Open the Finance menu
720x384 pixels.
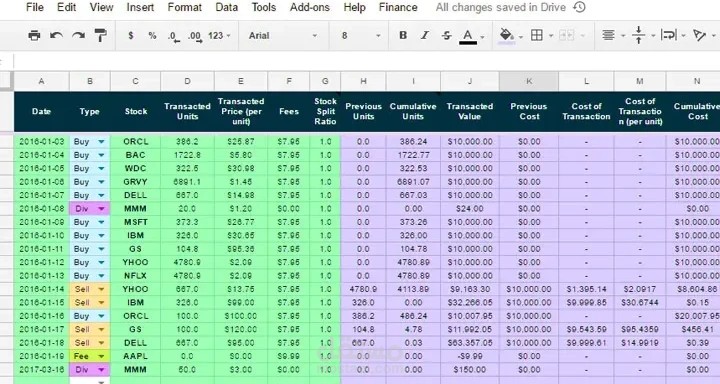coord(398,7)
